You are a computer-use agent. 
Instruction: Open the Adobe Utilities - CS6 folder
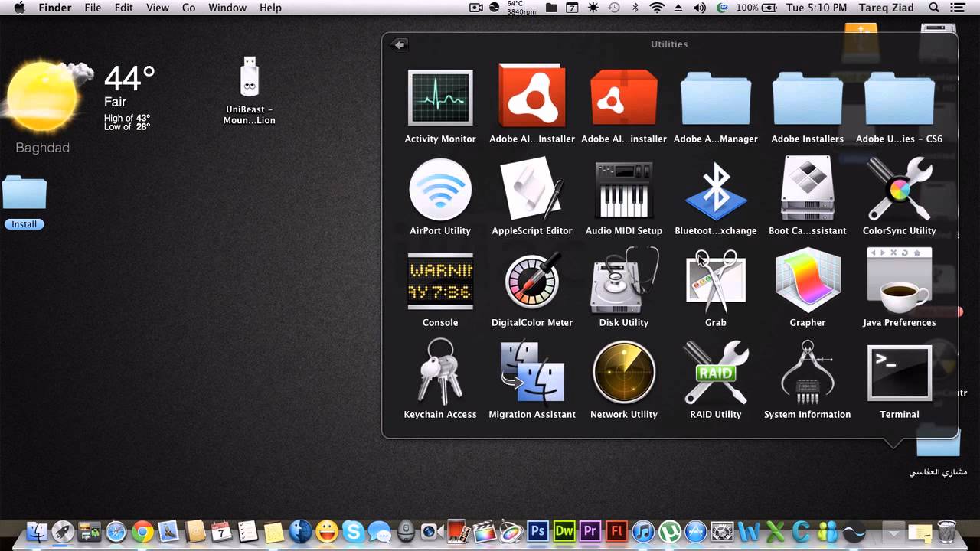point(900,98)
